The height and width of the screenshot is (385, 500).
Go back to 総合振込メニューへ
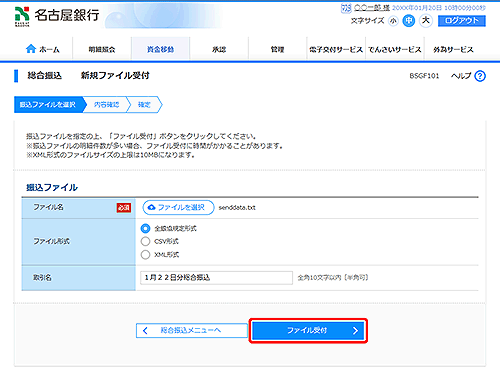[192, 331]
